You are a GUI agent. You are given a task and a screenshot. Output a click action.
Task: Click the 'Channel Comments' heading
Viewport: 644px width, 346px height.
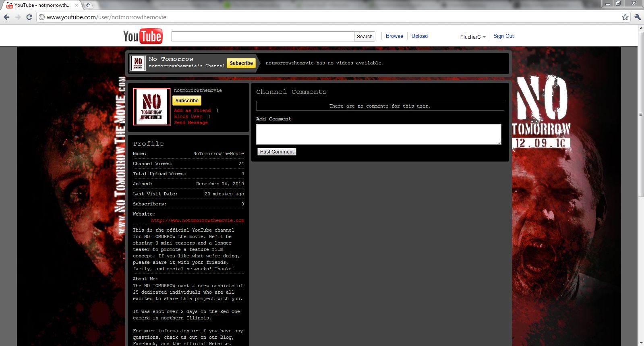(292, 92)
